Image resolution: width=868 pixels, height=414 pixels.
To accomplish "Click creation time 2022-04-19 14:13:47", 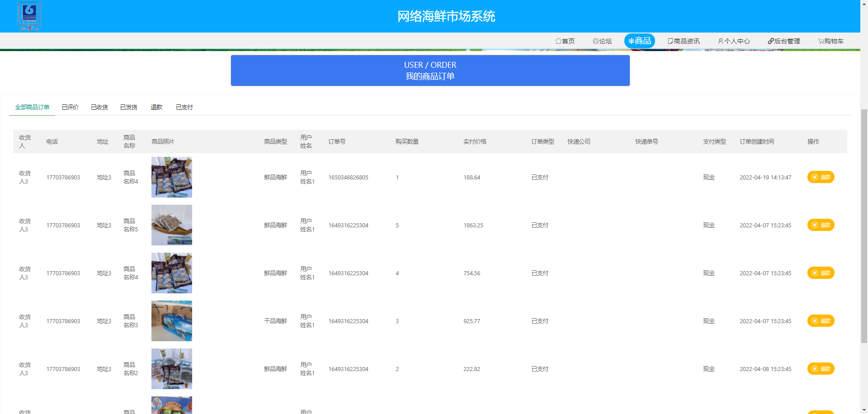I will [765, 178].
